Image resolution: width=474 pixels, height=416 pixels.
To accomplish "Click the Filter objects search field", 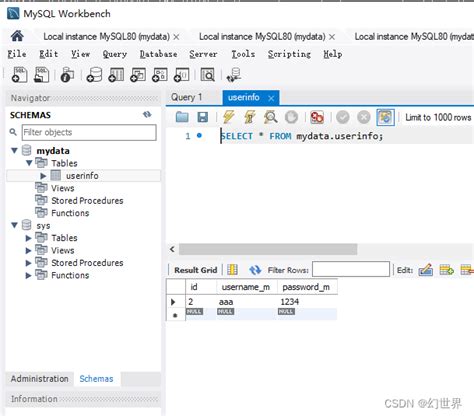I will tap(89, 132).
